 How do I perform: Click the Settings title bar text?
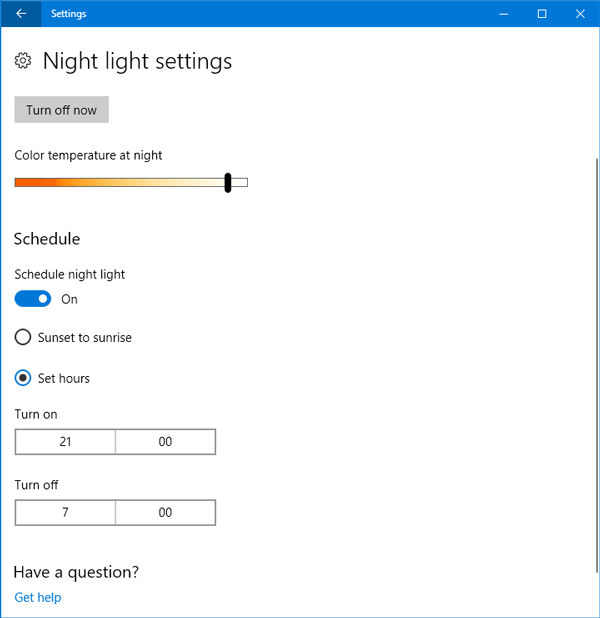tap(69, 14)
